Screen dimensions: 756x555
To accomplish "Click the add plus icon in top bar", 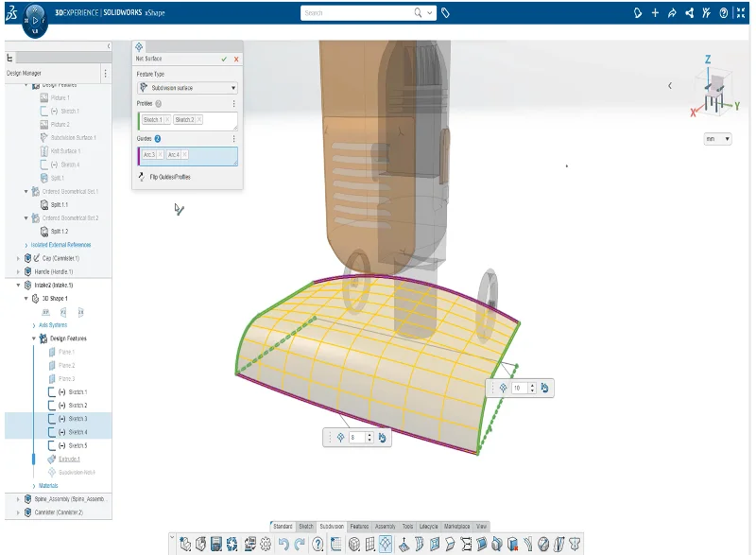I will [x=655, y=13].
